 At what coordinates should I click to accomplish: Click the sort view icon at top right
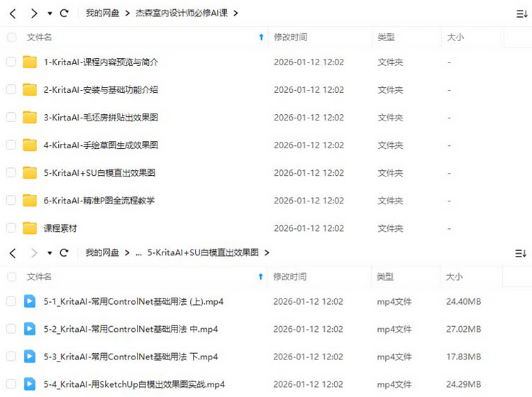click(x=521, y=13)
